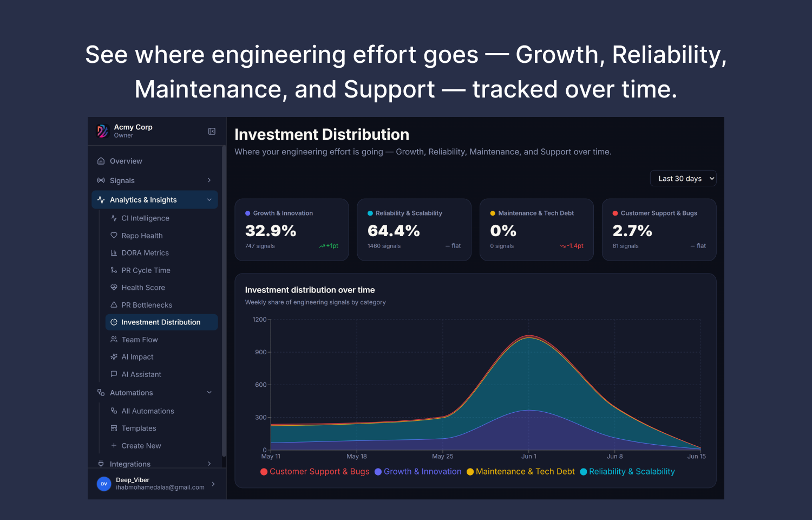Open the Repo Health page

click(x=162, y=236)
